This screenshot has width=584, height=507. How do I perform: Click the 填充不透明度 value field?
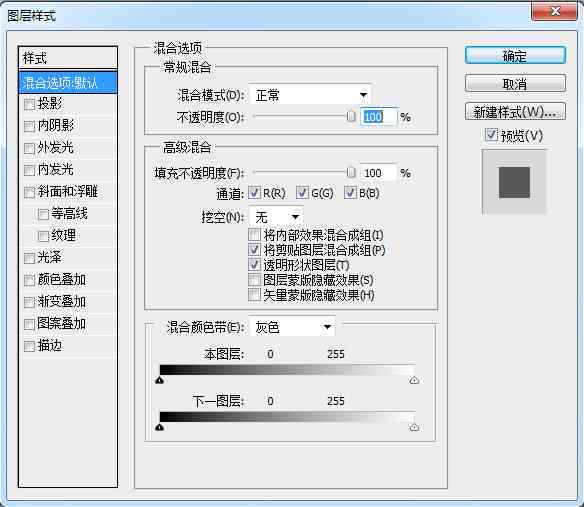coord(378,173)
